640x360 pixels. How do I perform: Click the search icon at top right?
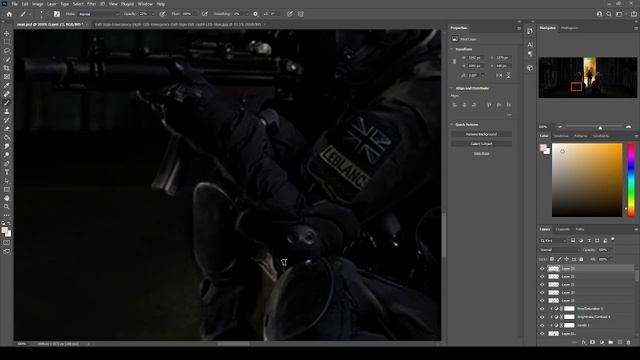[609, 14]
